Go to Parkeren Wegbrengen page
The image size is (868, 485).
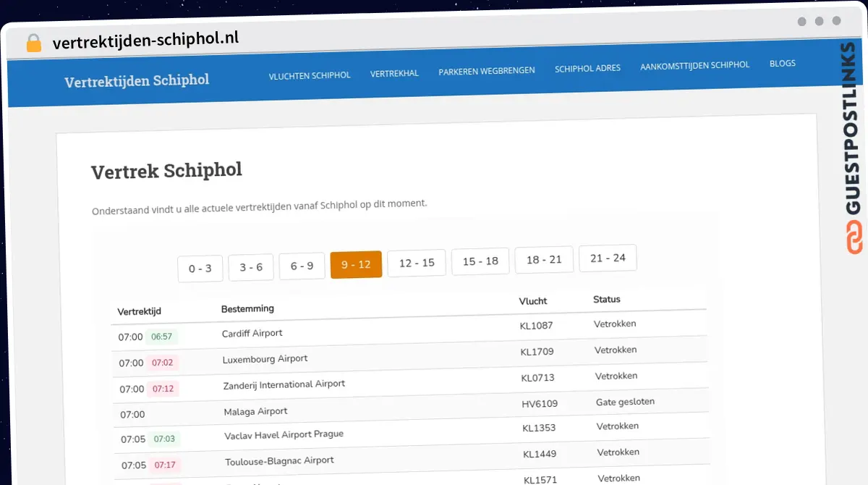[x=487, y=71]
